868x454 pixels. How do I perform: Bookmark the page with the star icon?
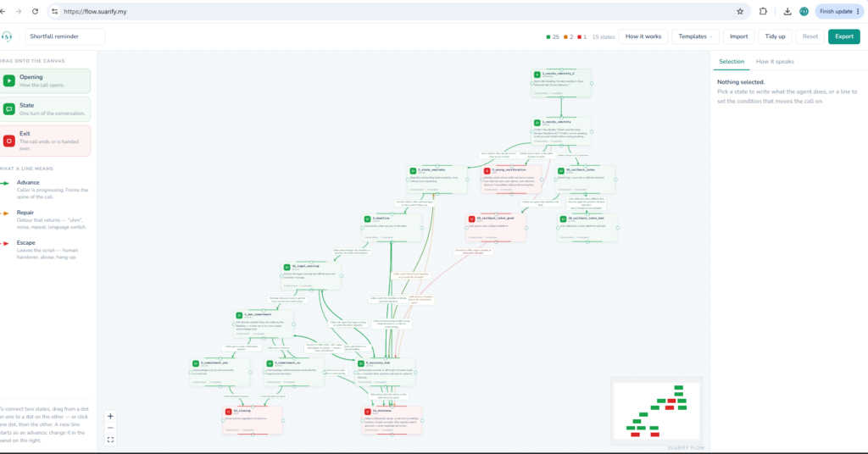pos(740,11)
